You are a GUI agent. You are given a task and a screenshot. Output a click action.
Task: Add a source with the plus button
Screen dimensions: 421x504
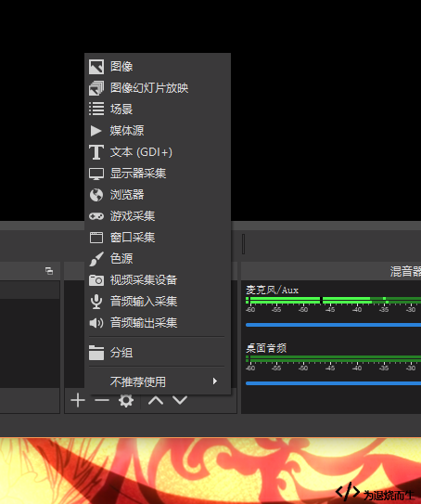(78, 400)
